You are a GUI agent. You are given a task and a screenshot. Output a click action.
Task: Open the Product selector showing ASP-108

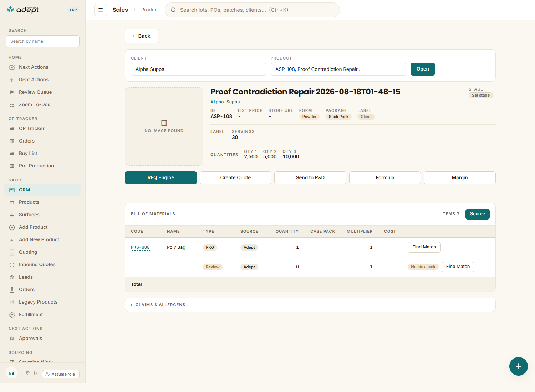[338, 69]
